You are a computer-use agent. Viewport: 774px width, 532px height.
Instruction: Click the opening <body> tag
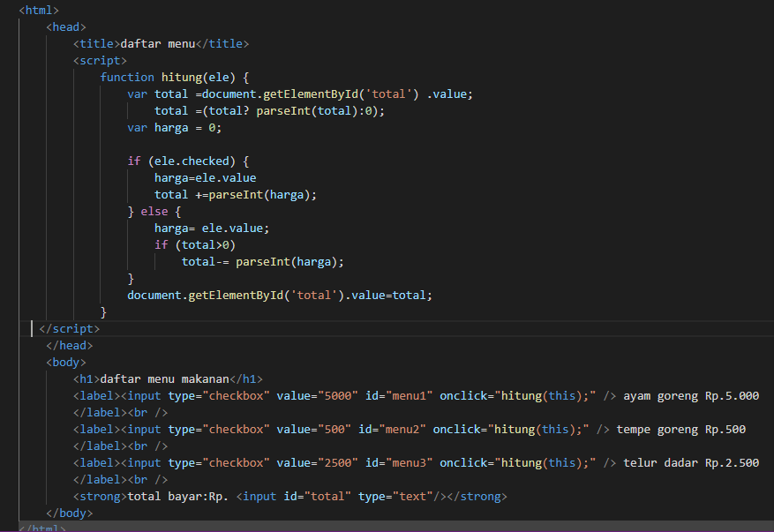coord(65,362)
